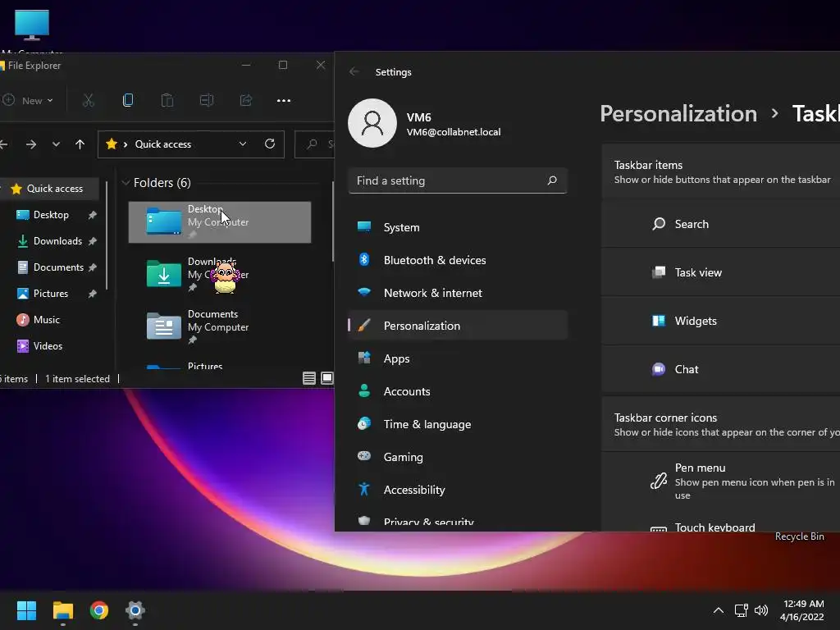
Task: Click the Taskbar corner icons section header
Action: pyautogui.click(x=721, y=424)
